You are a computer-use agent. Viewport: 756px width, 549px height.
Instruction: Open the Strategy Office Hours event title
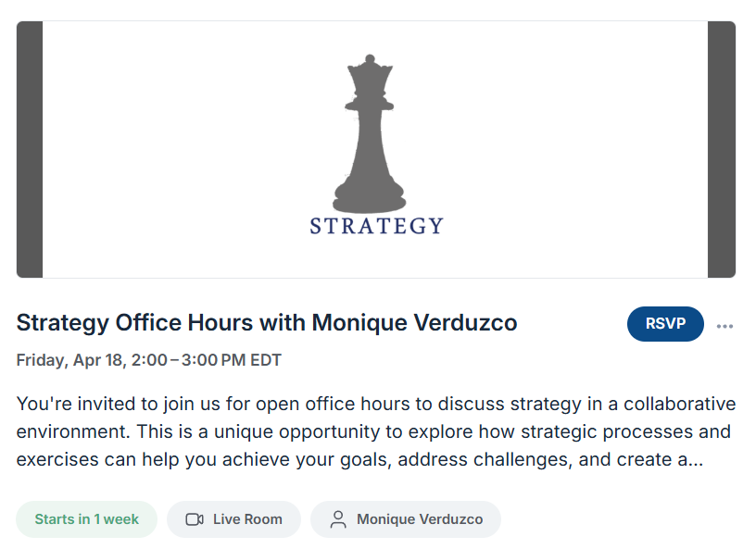(267, 323)
